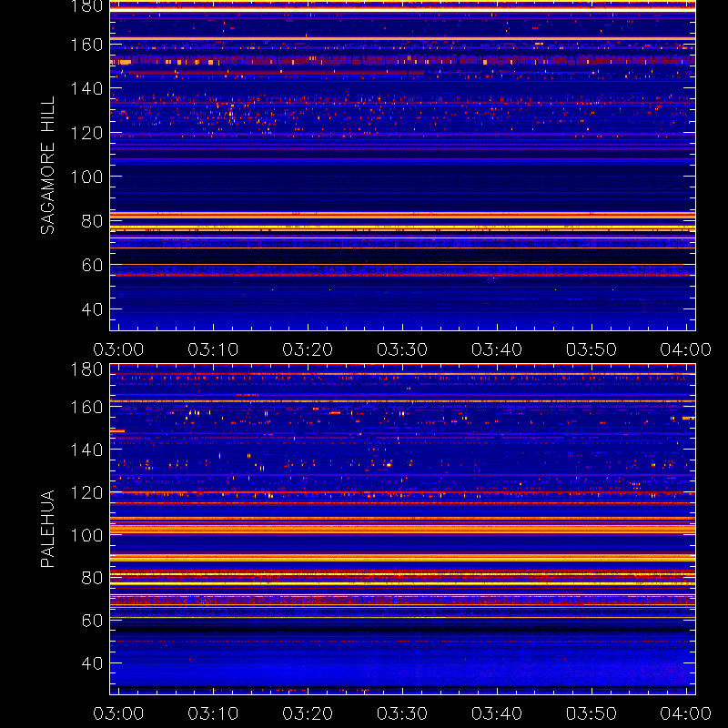Click the 140 frequency label on Sagamore Hill axis
Image resolution: width=728 pixels, height=728 pixels.
point(86,88)
